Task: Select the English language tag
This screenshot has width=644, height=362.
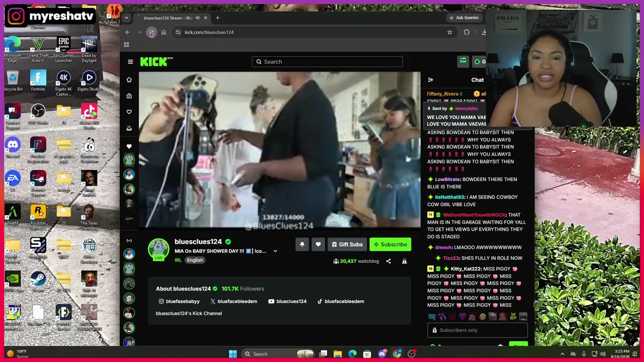Action: pos(195,260)
